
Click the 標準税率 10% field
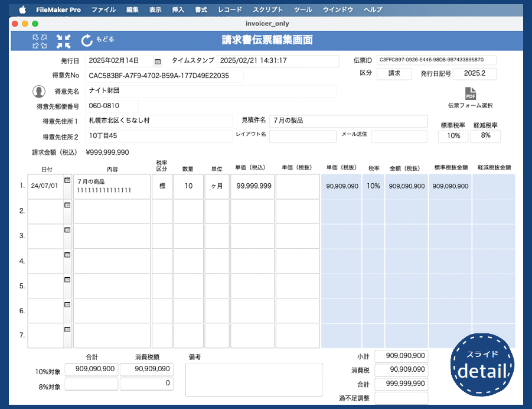453,136
